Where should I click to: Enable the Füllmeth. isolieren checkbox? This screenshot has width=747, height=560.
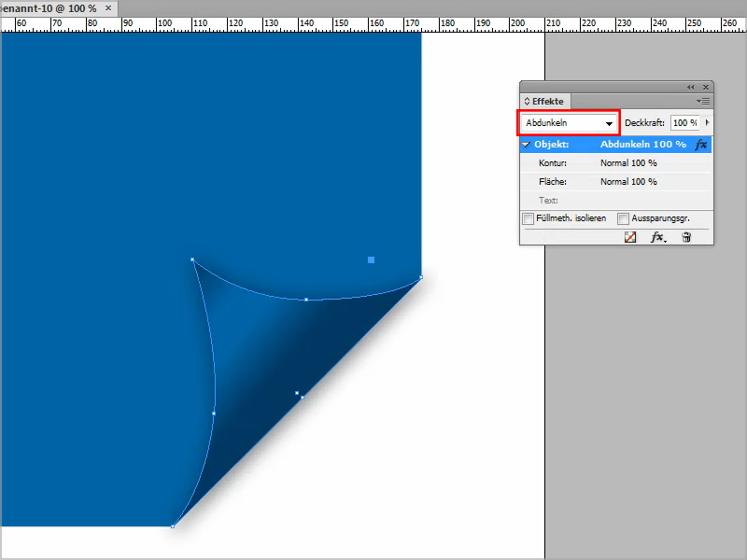[x=529, y=217]
